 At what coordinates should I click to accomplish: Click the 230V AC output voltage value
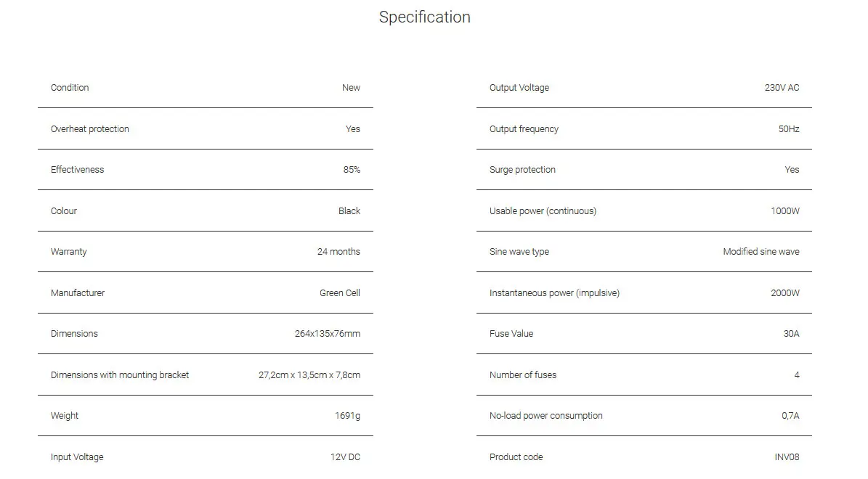[782, 88]
